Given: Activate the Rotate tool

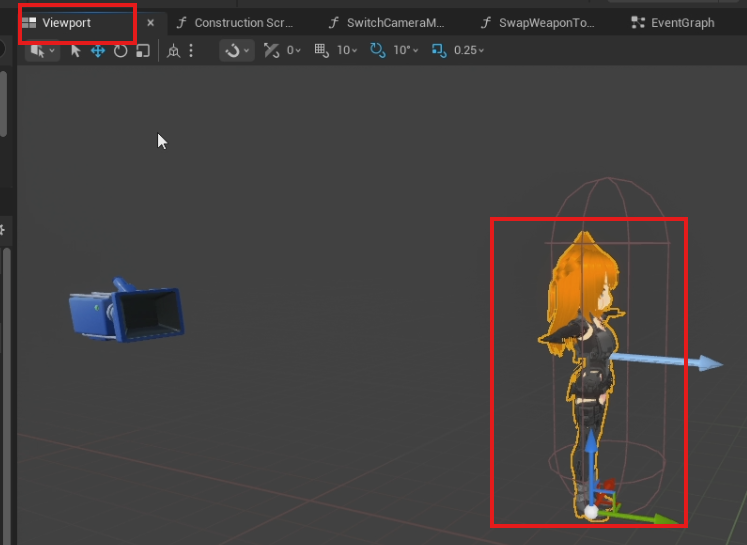Looking at the screenshot, I should pyautogui.click(x=120, y=50).
